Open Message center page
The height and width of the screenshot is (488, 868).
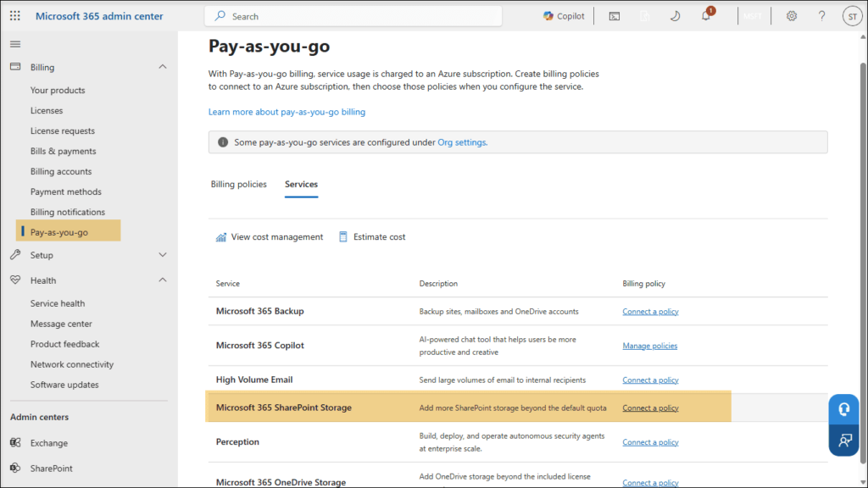coord(61,324)
